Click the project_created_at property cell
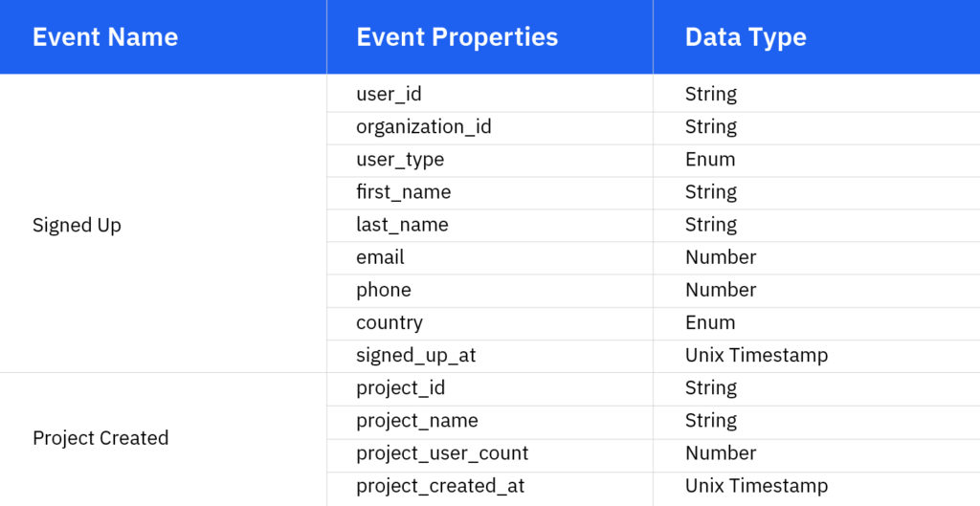 click(x=440, y=485)
